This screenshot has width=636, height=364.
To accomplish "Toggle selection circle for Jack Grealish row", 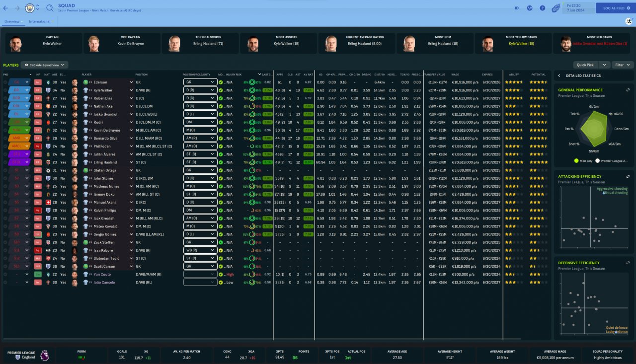I will click(x=5, y=218).
